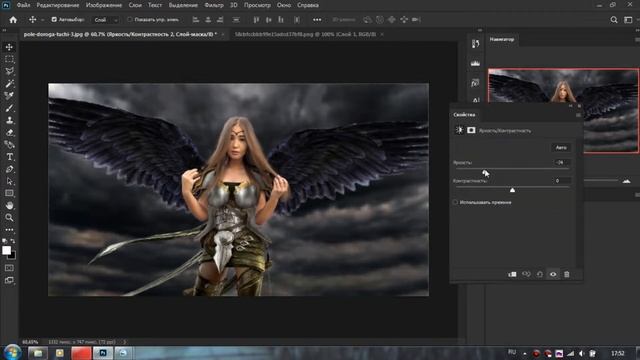640x360 pixels.
Task: Open the workspace layout switcher icon
Action: [628, 20]
